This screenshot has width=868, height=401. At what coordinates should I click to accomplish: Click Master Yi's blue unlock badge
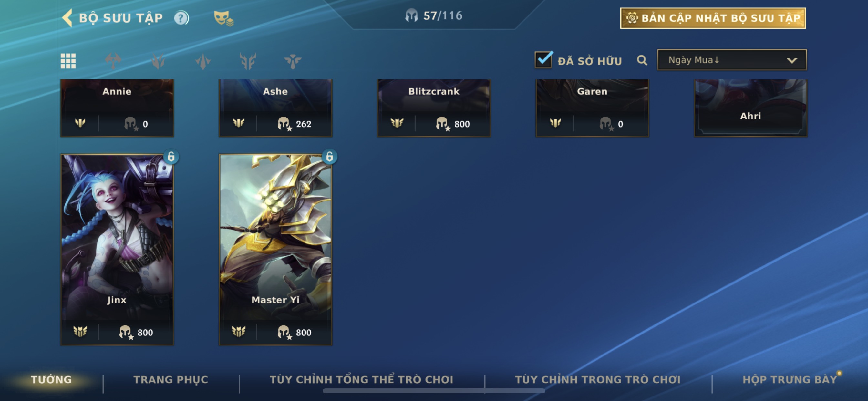(330, 157)
